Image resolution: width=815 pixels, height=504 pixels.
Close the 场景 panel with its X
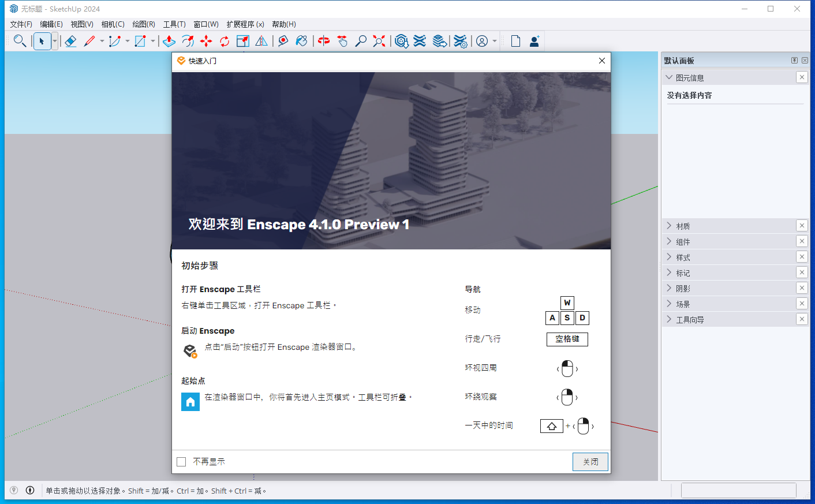click(802, 303)
